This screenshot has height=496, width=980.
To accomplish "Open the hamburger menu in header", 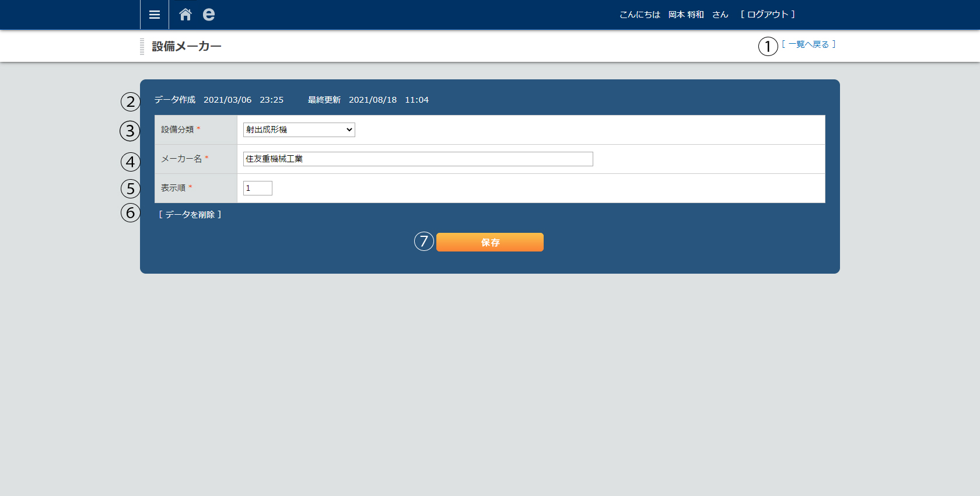I will pyautogui.click(x=154, y=15).
